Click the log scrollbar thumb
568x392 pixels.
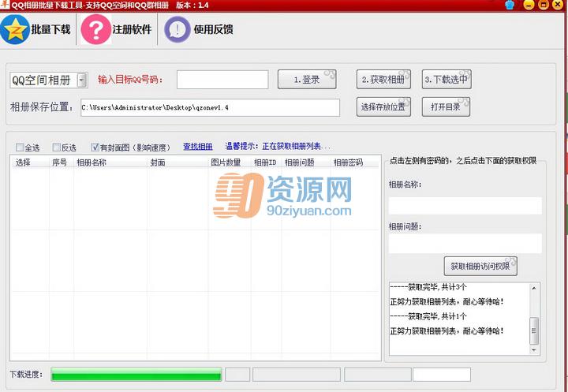[534, 330]
